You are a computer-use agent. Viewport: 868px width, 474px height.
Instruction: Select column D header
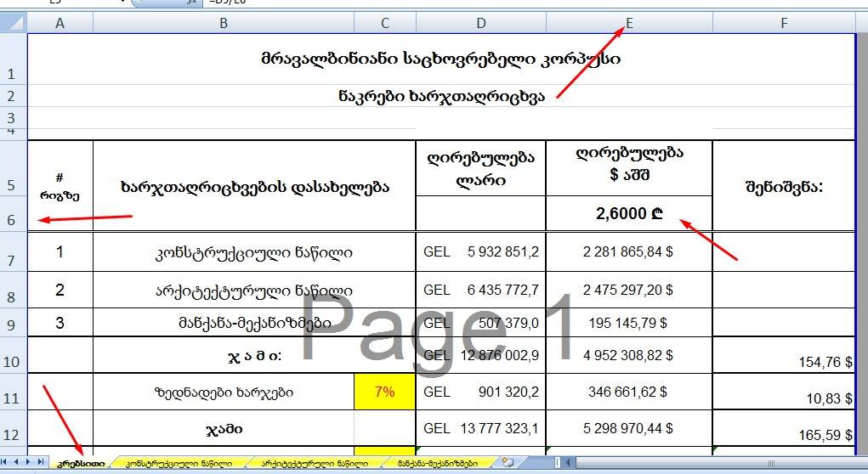(481, 23)
